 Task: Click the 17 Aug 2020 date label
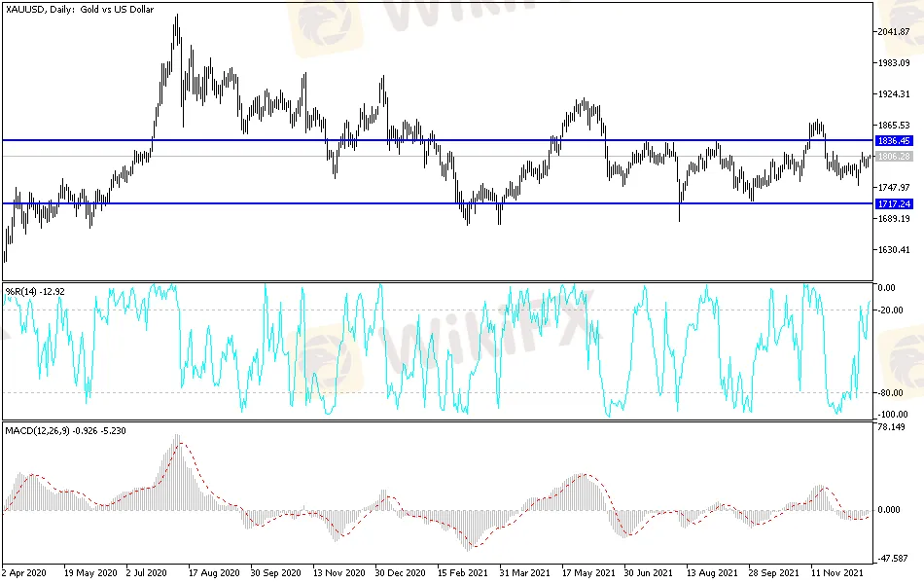click(214, 572)
